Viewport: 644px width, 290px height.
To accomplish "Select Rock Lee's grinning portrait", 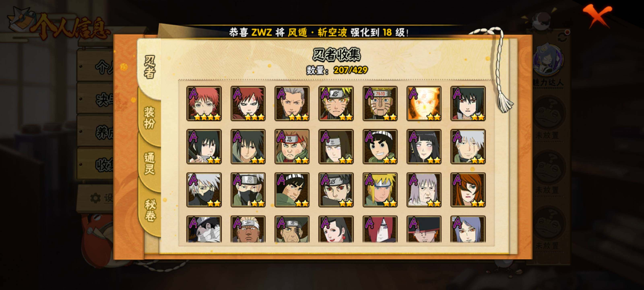I will 380,147.
